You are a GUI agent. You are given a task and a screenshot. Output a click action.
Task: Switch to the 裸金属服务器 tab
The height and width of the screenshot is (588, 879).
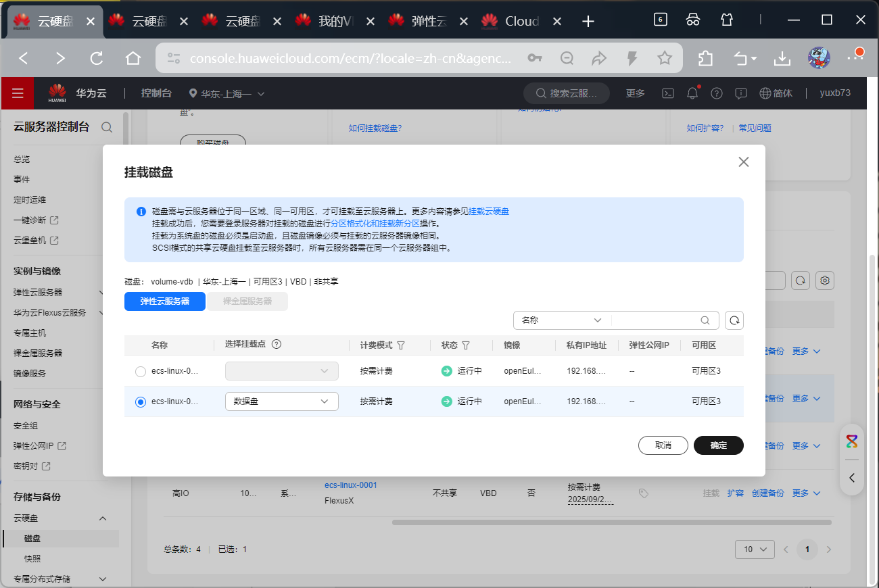click(x=248, y=301)
